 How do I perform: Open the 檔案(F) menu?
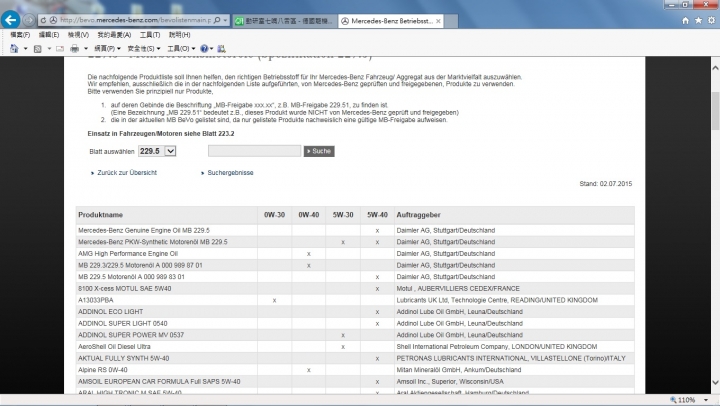click(20, 35)
